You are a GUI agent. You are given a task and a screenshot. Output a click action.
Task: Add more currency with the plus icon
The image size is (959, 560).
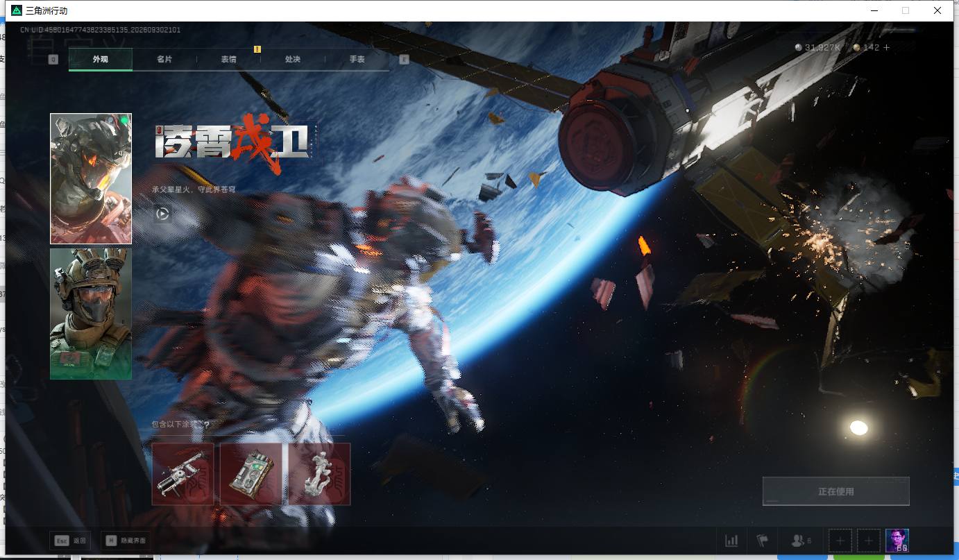[x=885, y=47]
